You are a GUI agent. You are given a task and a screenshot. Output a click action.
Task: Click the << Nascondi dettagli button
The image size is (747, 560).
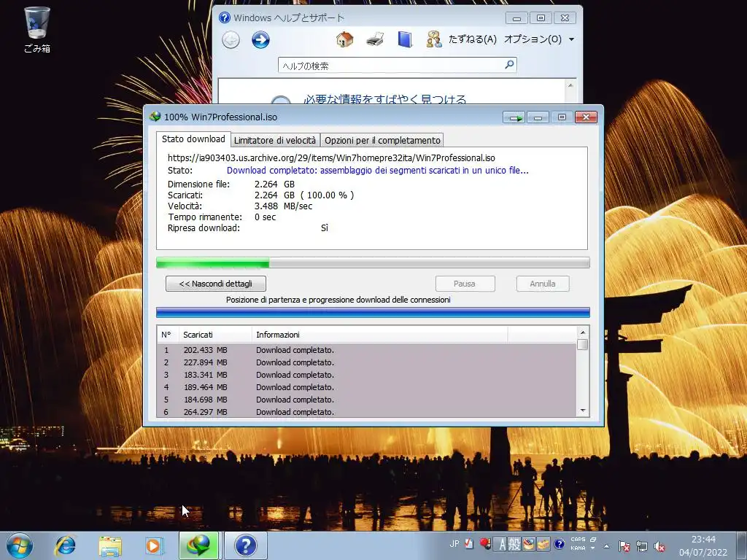pos(216,284)
